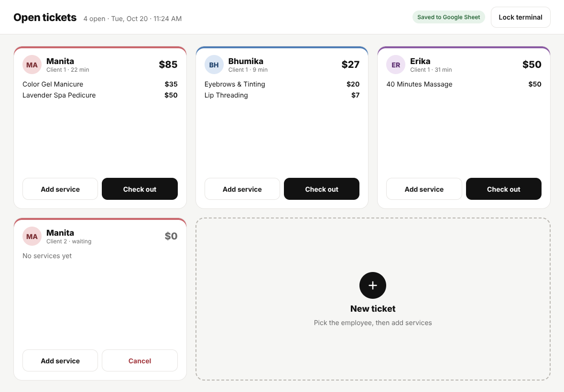Viewport: 564px width, 392px height.
Task: Select 40 Minutes Massage service line
Action: (x=464, y=84)
